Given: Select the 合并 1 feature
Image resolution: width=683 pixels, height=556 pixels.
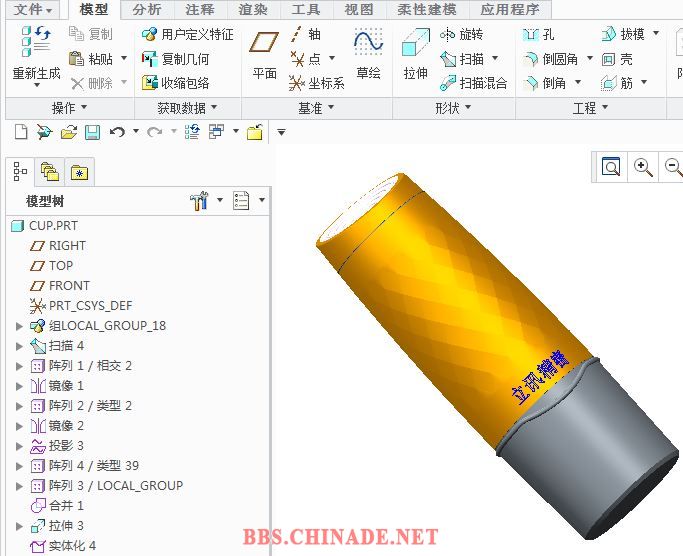Looking at the screenshot, I should 57,505.
